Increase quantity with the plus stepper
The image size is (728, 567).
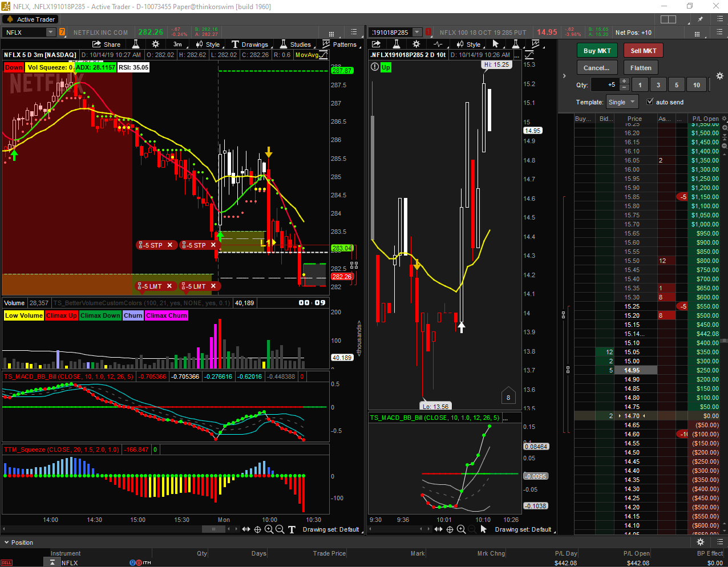(x=625, y=82)
